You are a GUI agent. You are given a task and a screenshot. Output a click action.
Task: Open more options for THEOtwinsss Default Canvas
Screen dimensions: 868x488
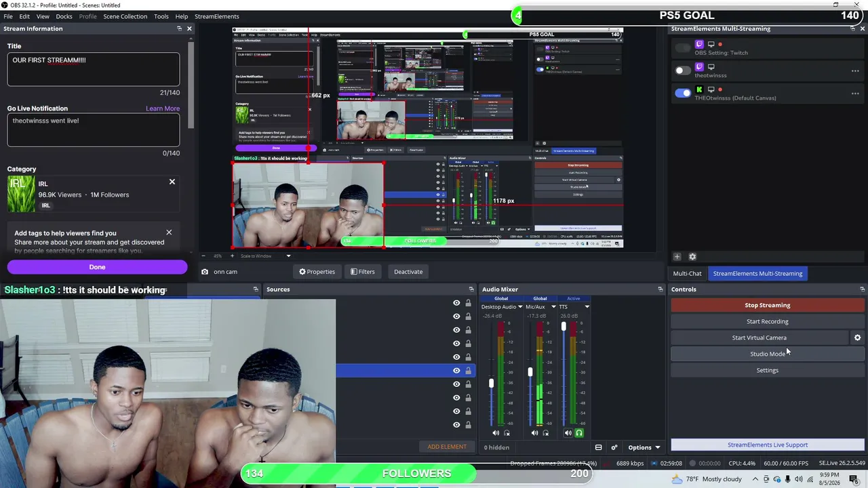(x=855, y=93)
